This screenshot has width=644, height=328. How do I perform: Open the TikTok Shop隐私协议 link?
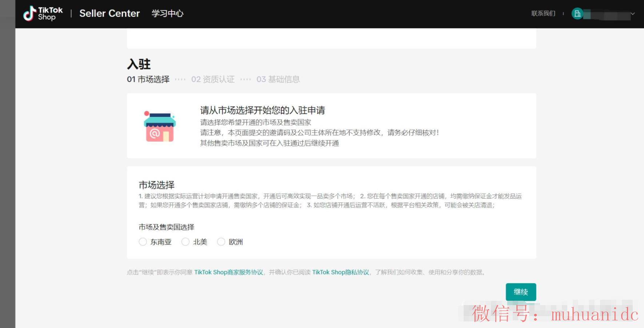pyautogui.click(x=341, y=272)
